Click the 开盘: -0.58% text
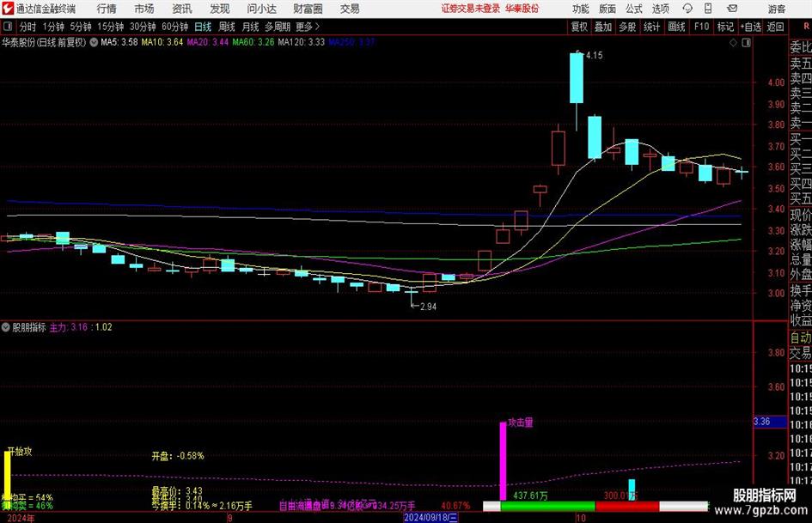The width and height of the screenshot is (812, 523). pos(178,456)
